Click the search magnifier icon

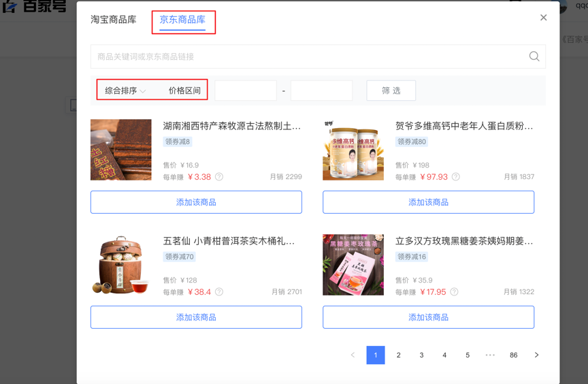[x=534, y=57]
